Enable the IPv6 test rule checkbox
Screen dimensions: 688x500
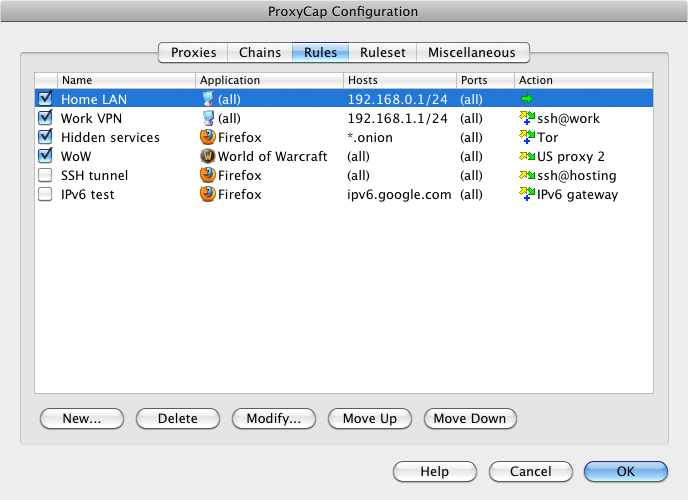pyautogui.click(x=45, y=194)
